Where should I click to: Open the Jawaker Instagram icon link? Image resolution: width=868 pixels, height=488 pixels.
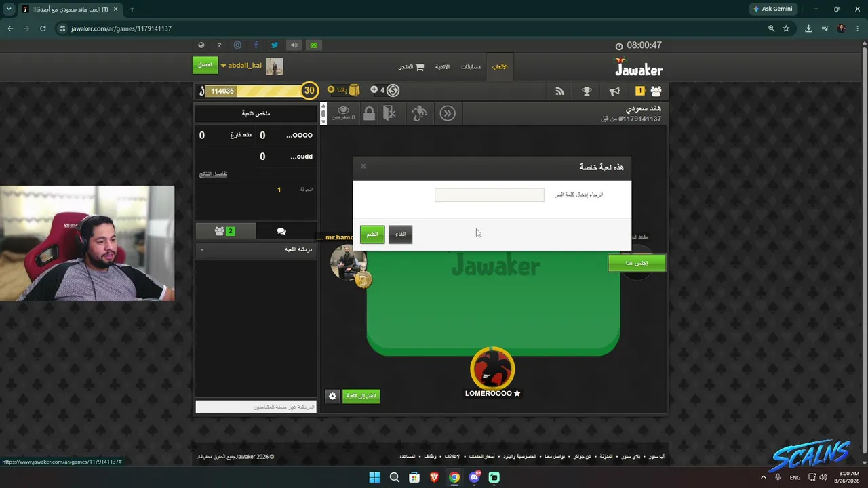237,45
